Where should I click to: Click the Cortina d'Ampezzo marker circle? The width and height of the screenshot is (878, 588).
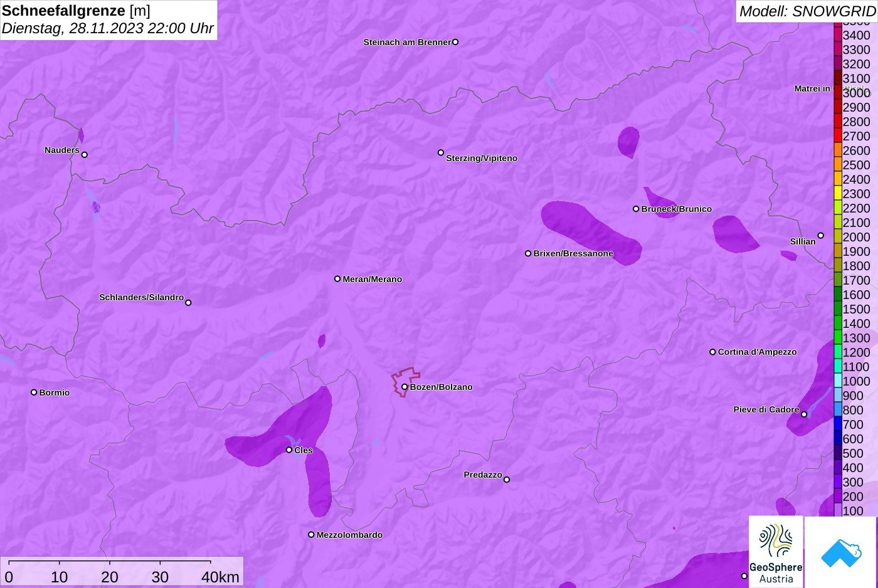(x=712, y=352)
